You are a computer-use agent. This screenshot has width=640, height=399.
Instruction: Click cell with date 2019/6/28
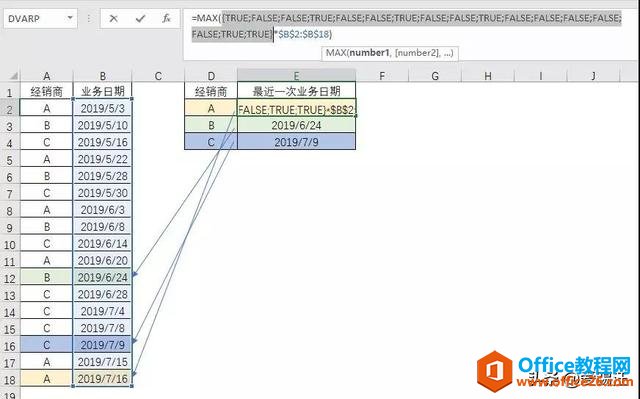point(102,294)
